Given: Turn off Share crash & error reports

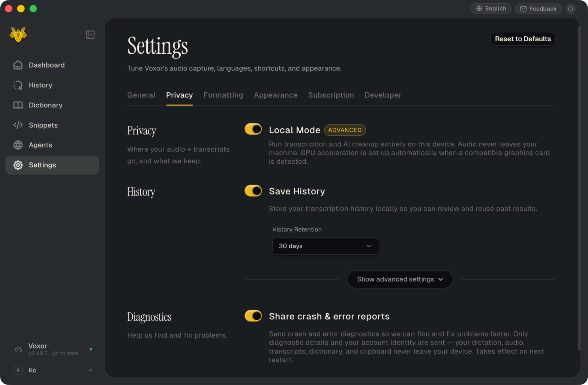Looking at the screenshot, I should [253, 316].
